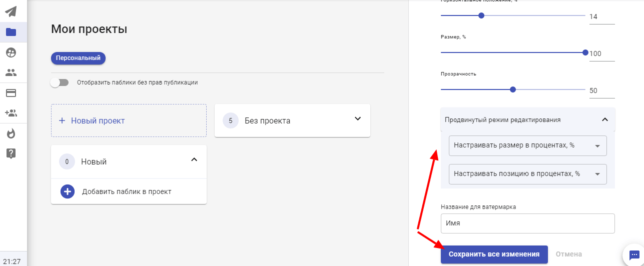This screenshot has height=266, width=644.
Task: Save all changes with 'Сохранить все изменения'
Action: (494, 254)
